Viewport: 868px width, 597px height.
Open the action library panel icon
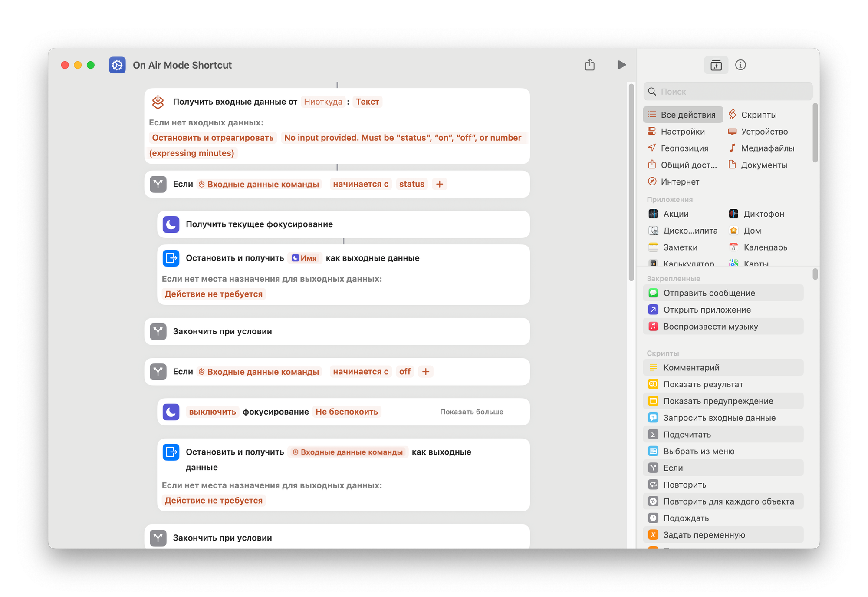[716, 65]
